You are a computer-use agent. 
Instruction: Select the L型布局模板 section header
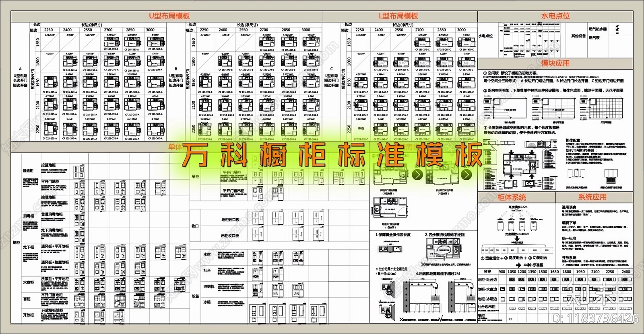(398, 16)
